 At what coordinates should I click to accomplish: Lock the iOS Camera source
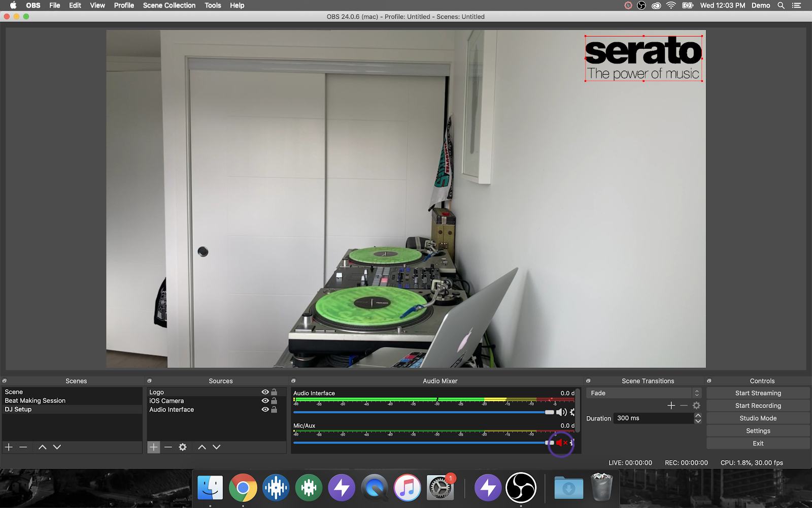pyautogui.click(x=274, y=401)
